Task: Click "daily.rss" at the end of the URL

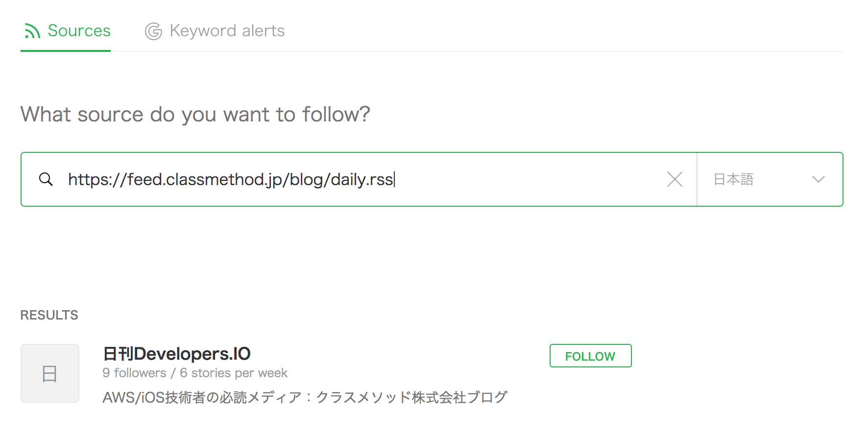Action: click(362, 179)
